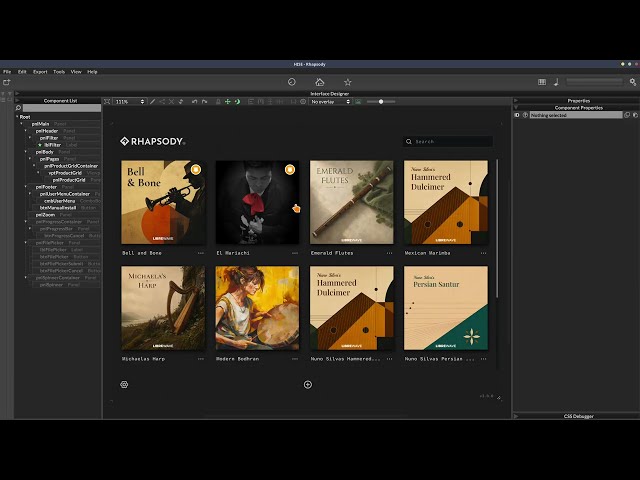Open the Emerald Flutes cover thumbnail
640x480 pixels.
click(351, 202)
